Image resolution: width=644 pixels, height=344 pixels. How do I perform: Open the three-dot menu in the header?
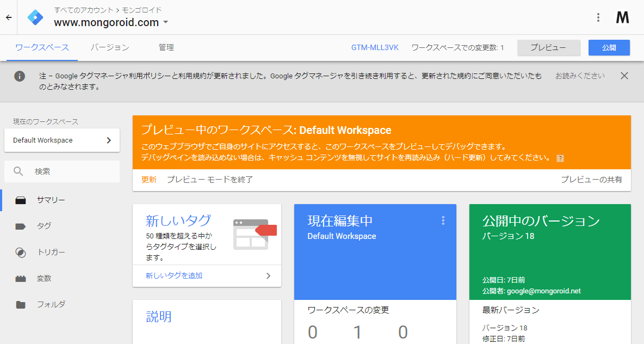pyautogui.click(x=598, y=17)
